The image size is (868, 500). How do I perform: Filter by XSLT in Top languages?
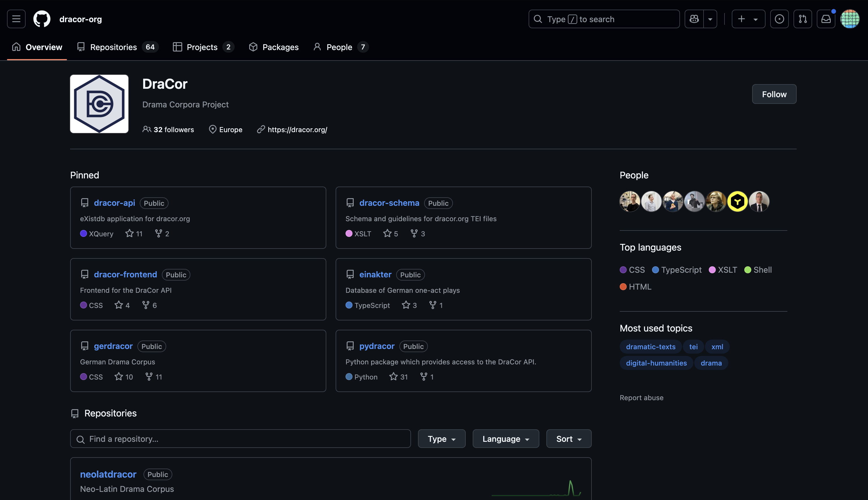click(723, 270)
